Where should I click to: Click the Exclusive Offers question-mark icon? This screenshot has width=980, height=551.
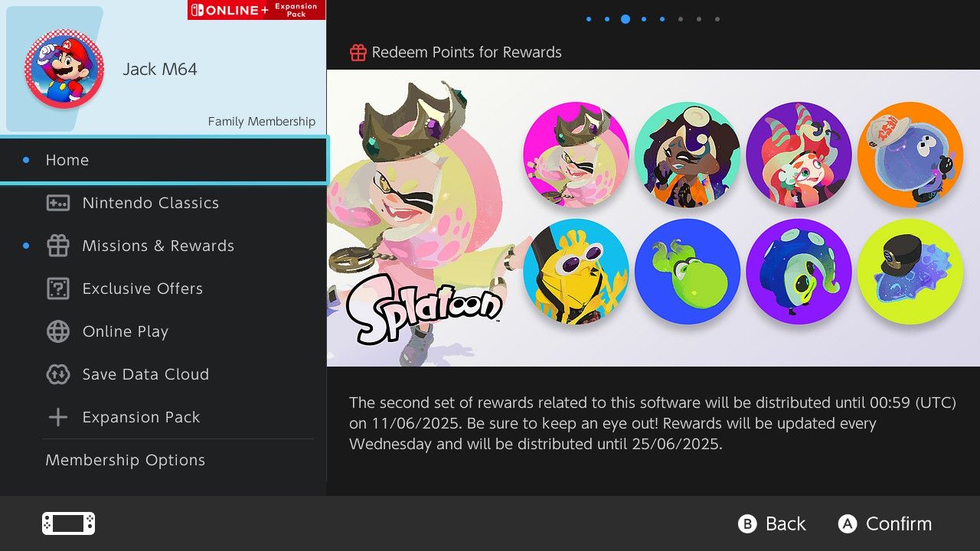(x=57, y=289)
